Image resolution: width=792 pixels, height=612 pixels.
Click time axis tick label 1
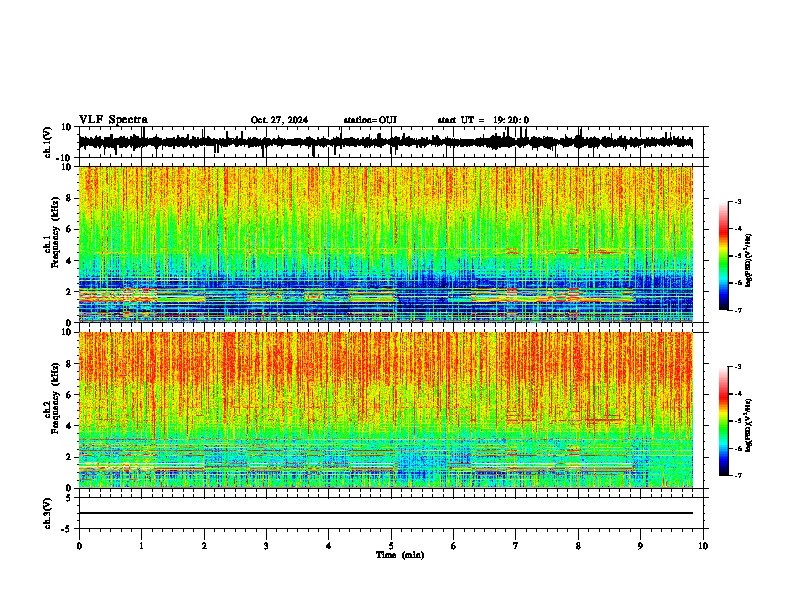click(x=141, y=546)
